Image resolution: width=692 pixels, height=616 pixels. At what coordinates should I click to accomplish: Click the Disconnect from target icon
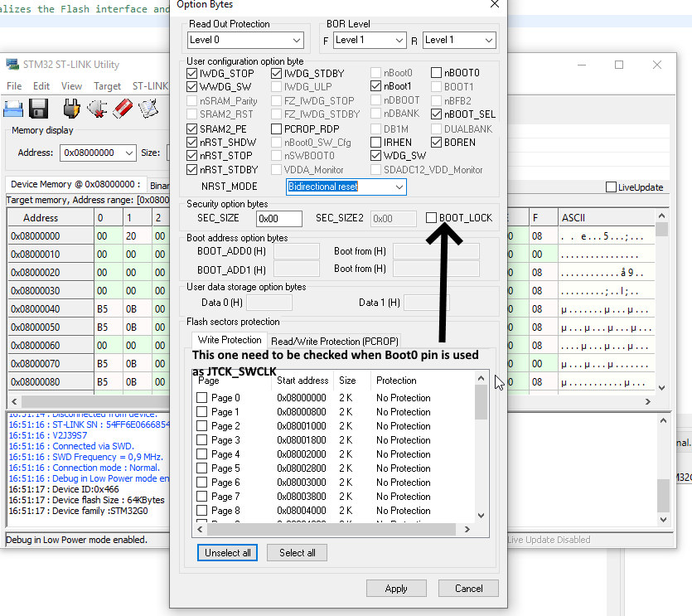click(97, 108)
